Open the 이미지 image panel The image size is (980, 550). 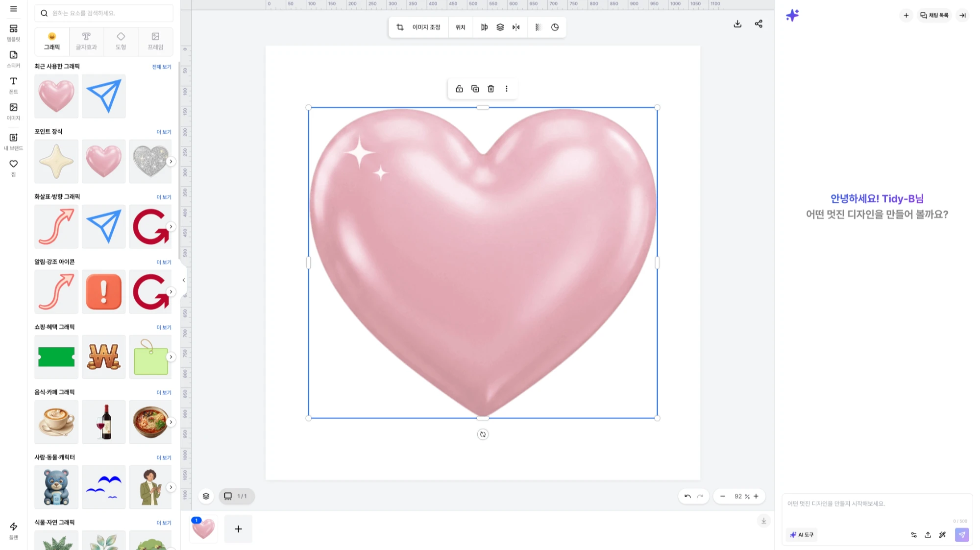click(x=13, y=112)
